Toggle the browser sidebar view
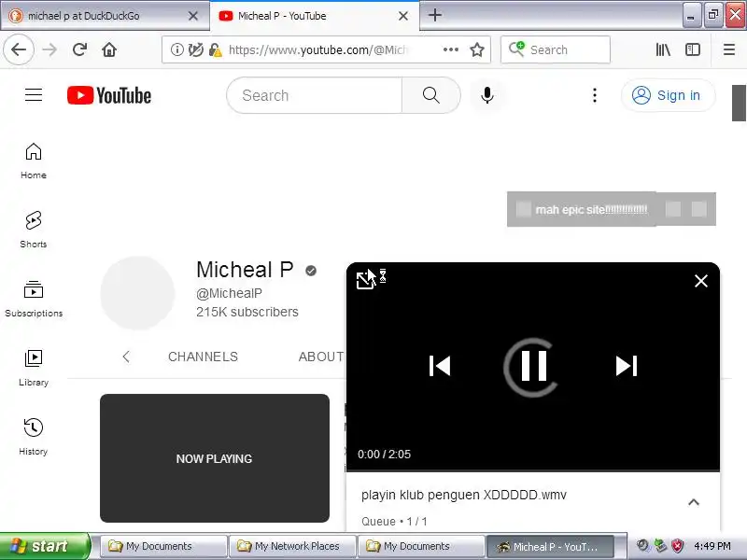Viewport: 747px width, 560px height. click(693, 49)
